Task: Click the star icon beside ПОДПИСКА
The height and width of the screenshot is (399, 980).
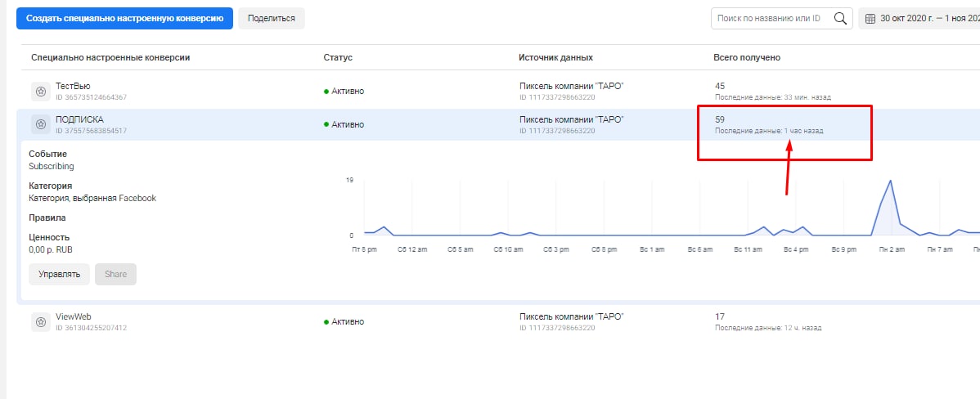Action: (41, 124)
